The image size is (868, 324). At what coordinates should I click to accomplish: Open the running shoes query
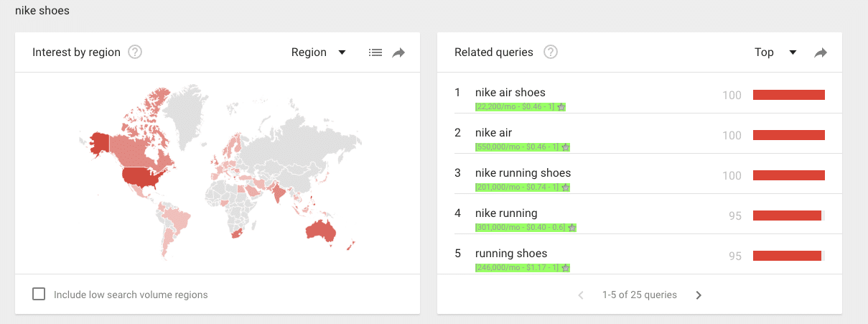tap(511, 254)
